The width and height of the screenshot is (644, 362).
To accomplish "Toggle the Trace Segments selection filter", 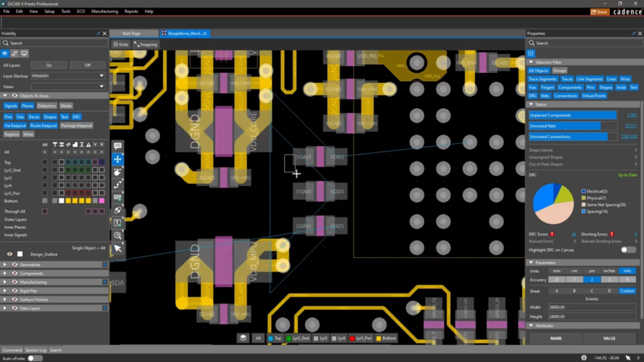I will point(543,79).
